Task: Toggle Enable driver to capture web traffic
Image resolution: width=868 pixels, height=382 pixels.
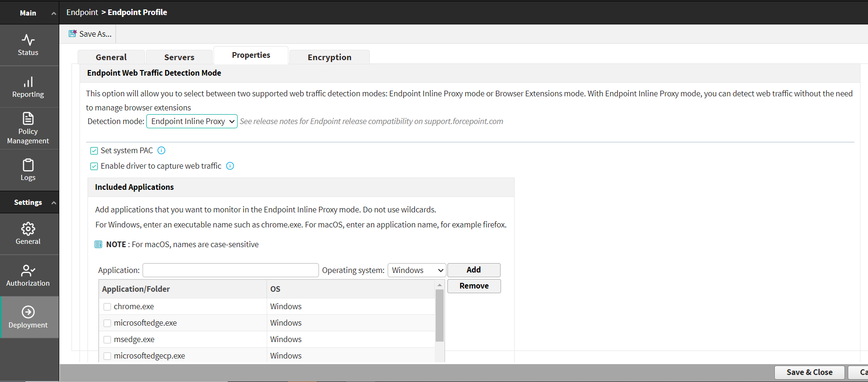Action: click(x=94, y=166)
